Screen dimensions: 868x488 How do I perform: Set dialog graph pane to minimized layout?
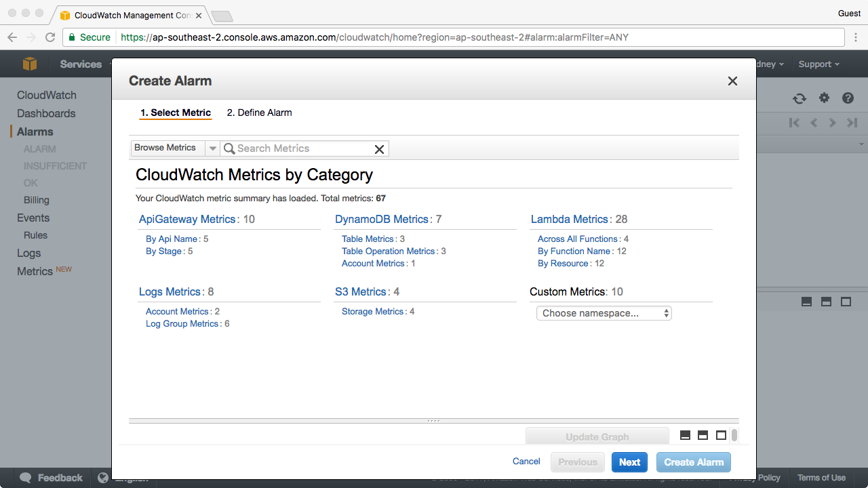(685, 435)
